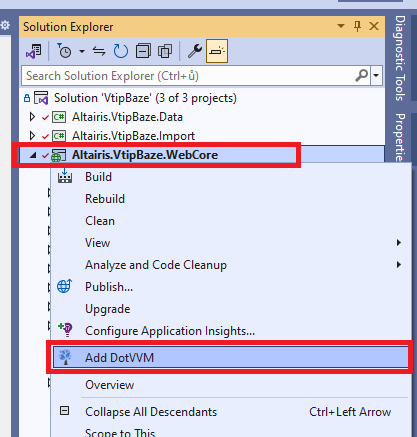Viewport: 417px width, 437px height.
Task: Open Properties wrench icon
Action: point(195,51)
